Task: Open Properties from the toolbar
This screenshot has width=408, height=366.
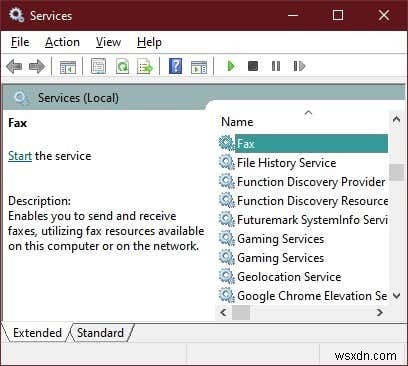Action: (x=98, y=66)
